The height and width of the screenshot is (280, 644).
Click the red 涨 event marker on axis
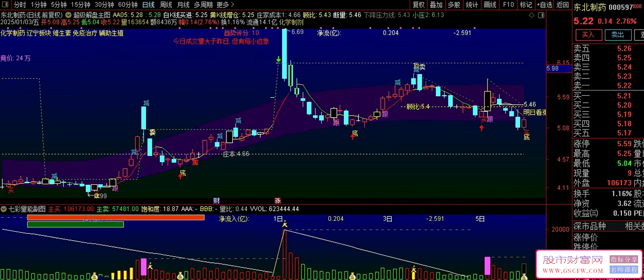pos(277,199)
